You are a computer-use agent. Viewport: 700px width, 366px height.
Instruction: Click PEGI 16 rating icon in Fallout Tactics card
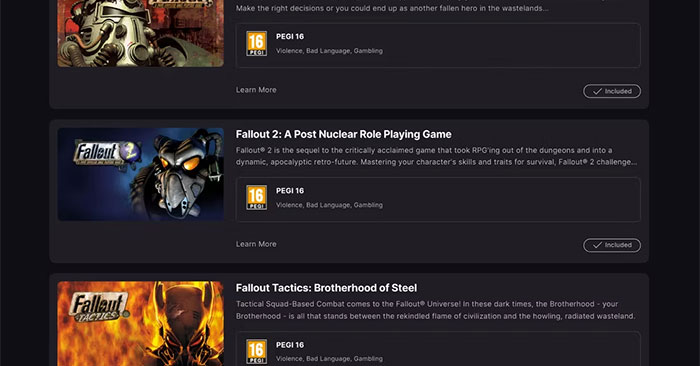tap(256, 351)
